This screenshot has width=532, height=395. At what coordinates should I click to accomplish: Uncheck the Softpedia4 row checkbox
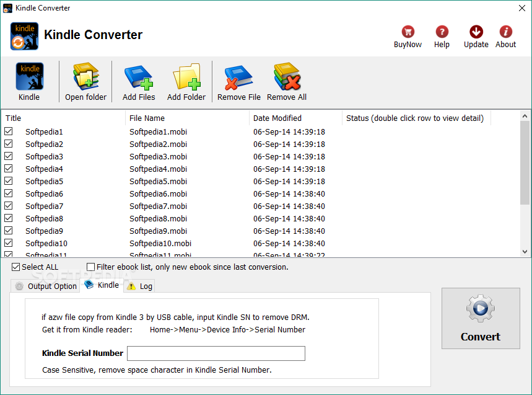pyautogui.click(x=9, y=169)
